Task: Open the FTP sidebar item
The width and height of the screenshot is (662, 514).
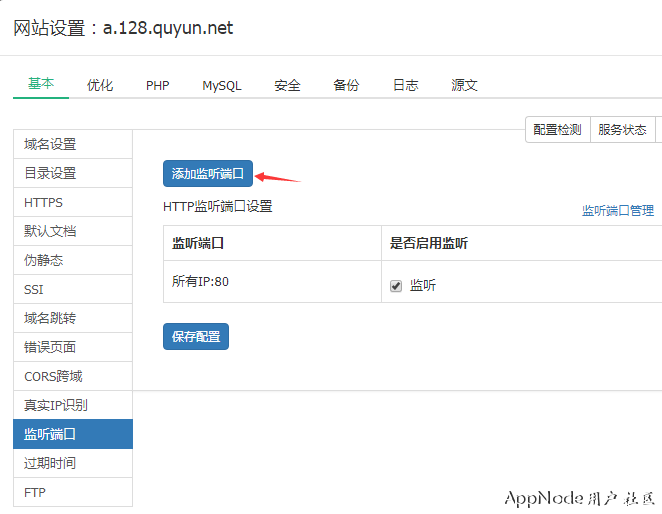Action: tap(35, 492)
